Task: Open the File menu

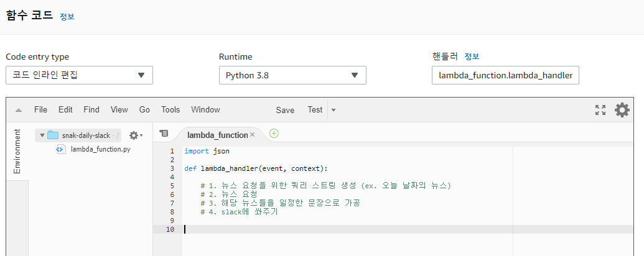Action: point(40,109)
